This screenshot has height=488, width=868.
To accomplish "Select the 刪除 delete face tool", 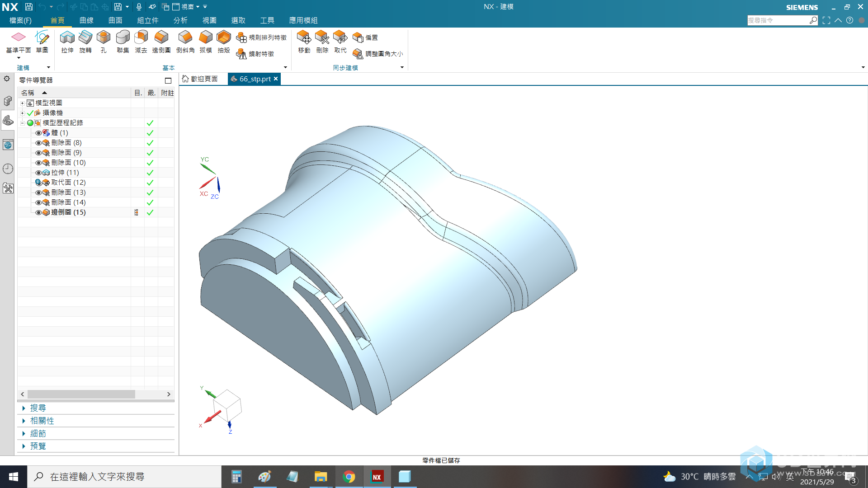I will 322,41.
